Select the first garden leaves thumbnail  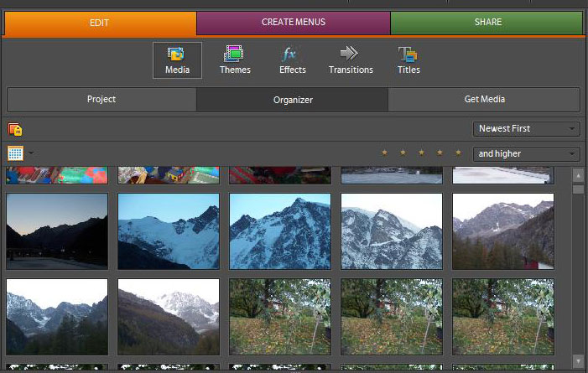(280, 317)
